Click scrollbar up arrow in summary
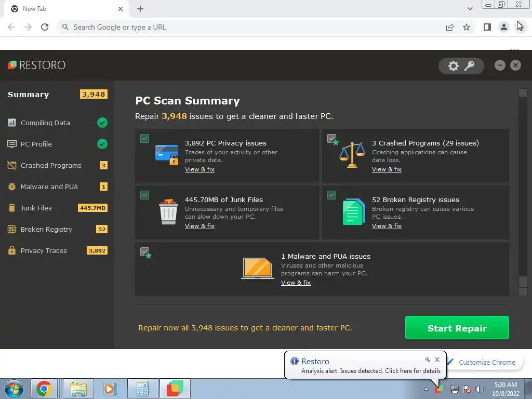Screen dimensions: 532x399 coord(523,92)
